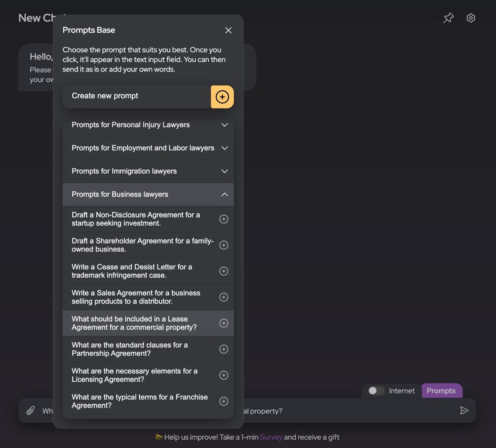Send the message with the arrow icon
The image size is (496, 448).
point(464,411)
